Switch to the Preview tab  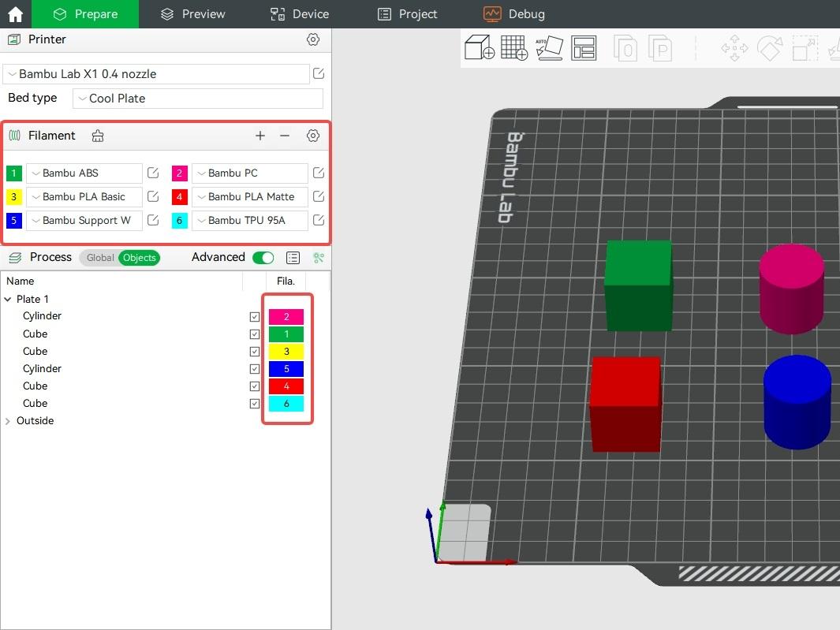pyautogui.click(x=193, y=14)
